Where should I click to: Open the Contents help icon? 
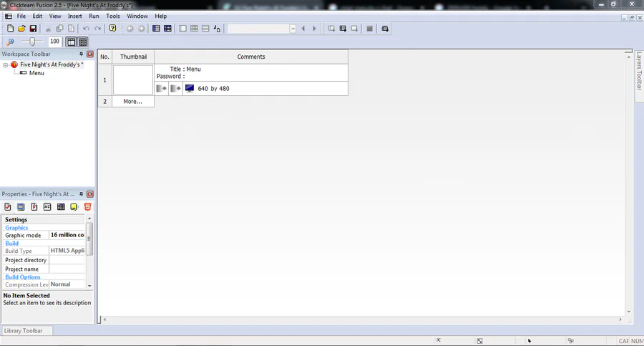[112, 29]
